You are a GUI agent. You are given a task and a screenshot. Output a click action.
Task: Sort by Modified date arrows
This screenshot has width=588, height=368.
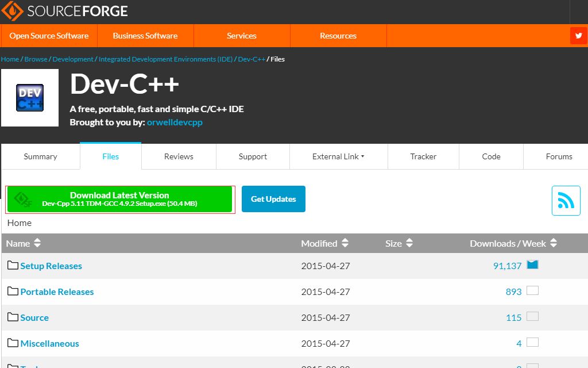(x=345, y=243)
